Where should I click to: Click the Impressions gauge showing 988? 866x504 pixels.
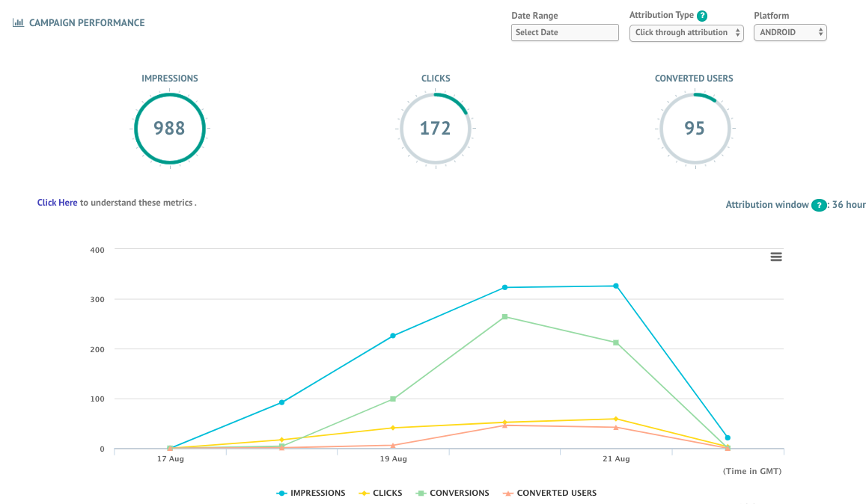coord(170,129)
